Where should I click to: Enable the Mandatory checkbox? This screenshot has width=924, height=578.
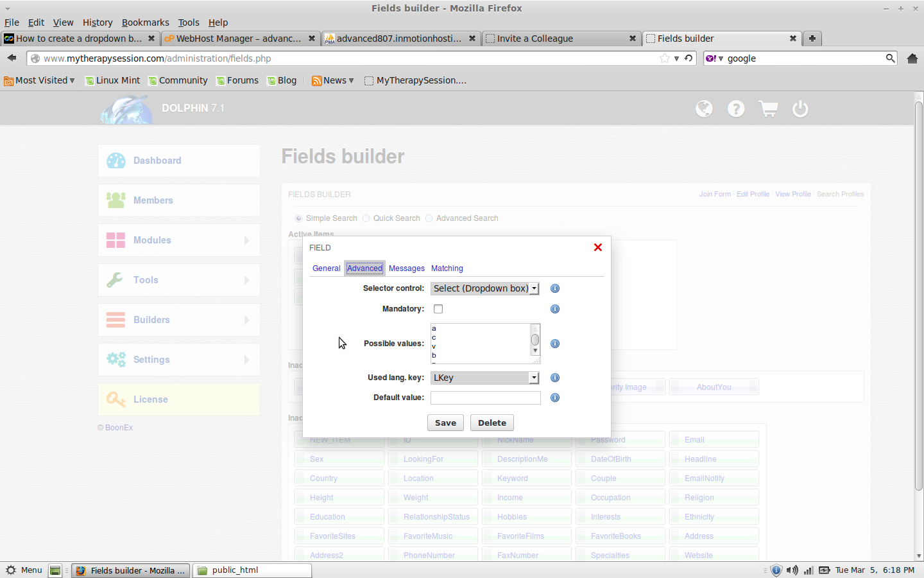pos(438,309)
